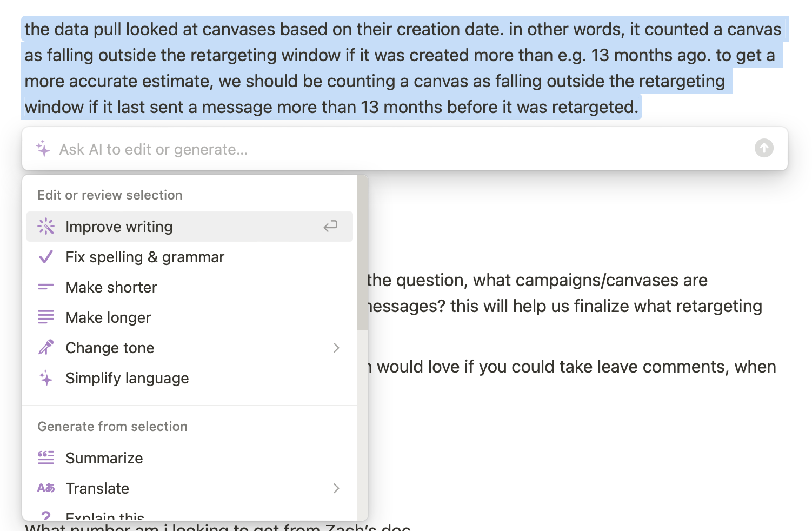Select Simplify language menu entry
812x531 pixels.
190,378
